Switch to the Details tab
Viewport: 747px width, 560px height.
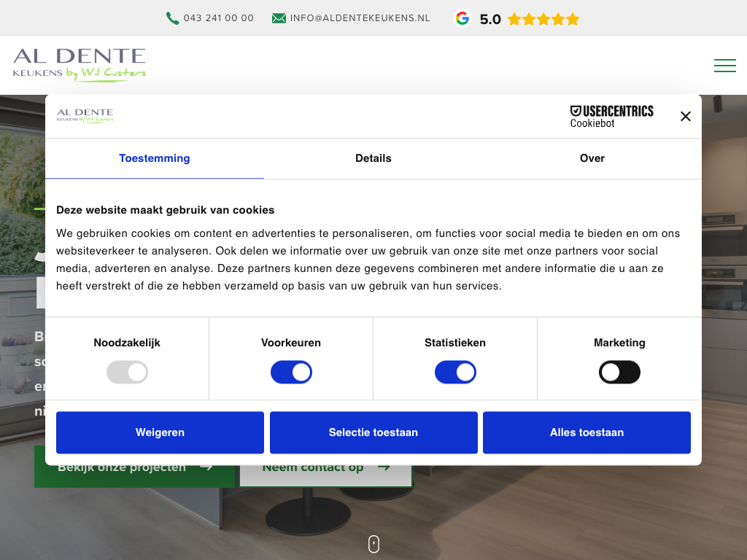point(373,158)
